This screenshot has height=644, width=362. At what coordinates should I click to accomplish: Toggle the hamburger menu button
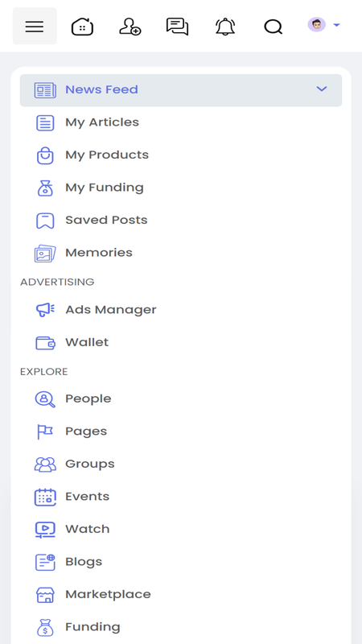point(35,27)
